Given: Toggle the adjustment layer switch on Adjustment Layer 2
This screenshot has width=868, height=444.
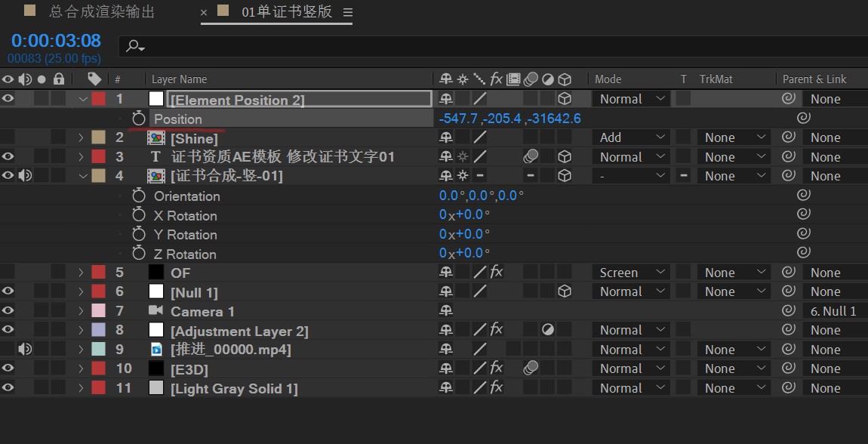Looking at the screenshot, I should pyautogui.click(x=547, y=331).
